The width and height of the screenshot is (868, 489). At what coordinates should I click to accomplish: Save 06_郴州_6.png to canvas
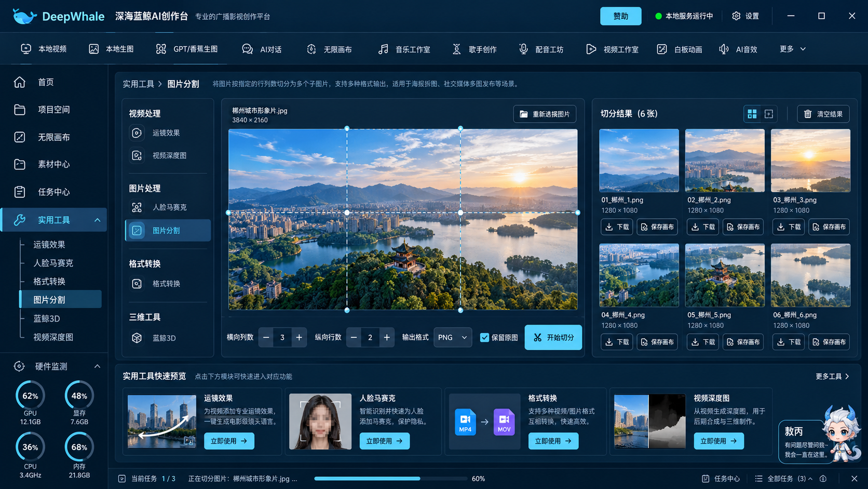(829, 342)
